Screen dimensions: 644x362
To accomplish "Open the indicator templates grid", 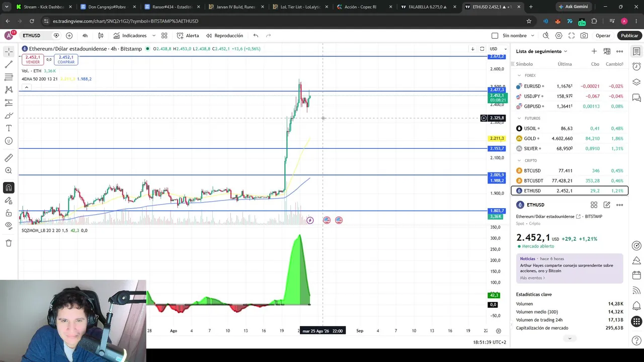I will coord(164,36).
